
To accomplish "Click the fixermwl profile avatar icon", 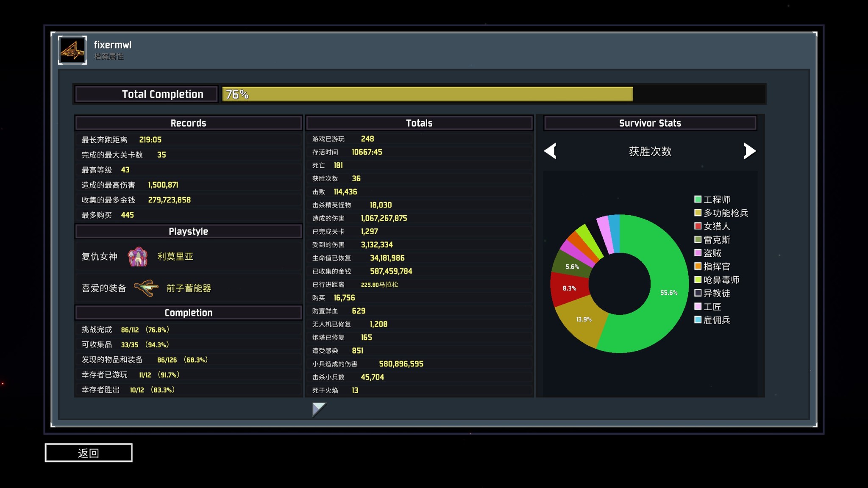I will point(72,50).
